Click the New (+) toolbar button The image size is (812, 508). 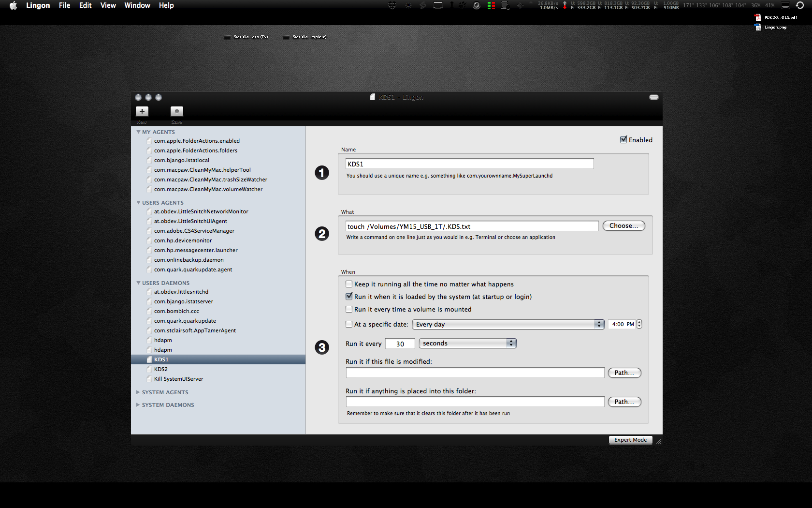(142, 111)
